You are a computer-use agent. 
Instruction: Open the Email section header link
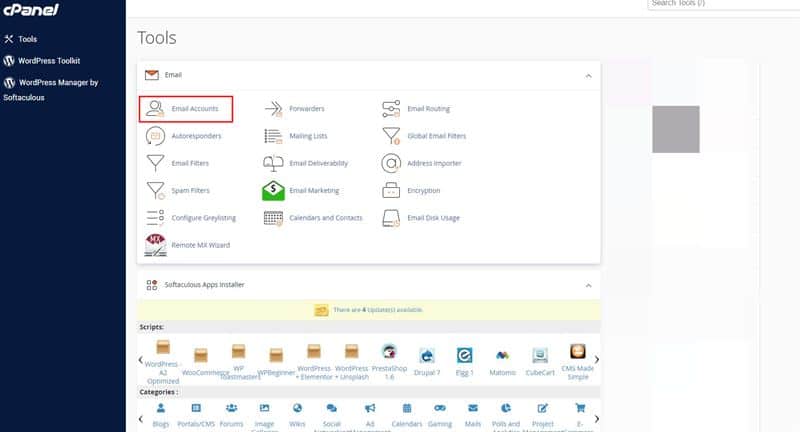(173, 75)
